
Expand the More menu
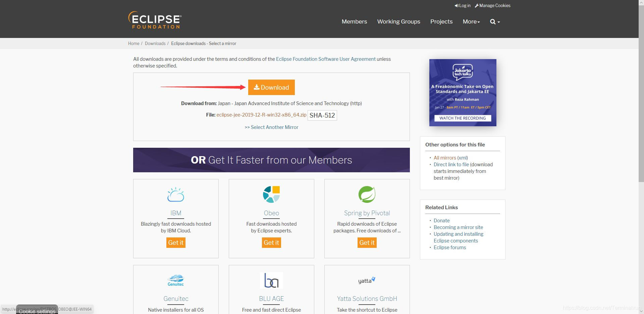(471, 21)
